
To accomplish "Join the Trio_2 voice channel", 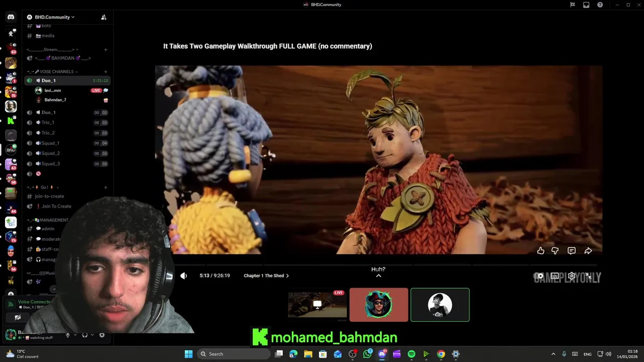I will 67,133.
